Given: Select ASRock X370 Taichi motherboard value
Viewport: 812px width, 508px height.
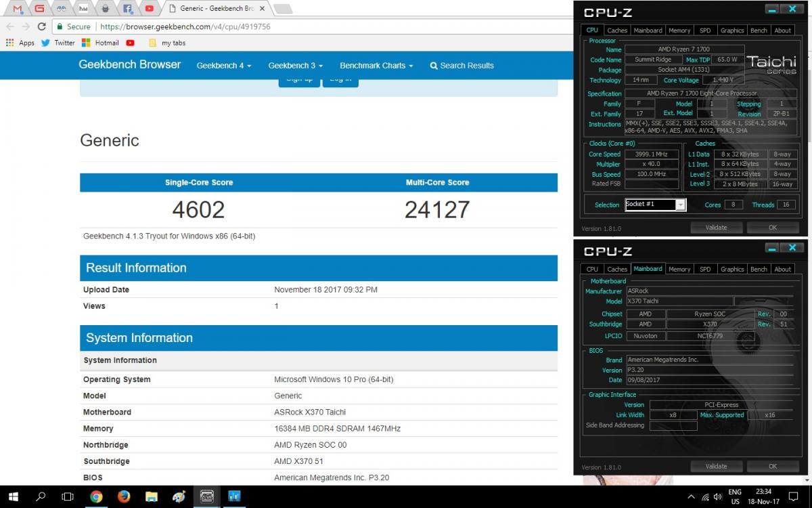Looking at the screenshot, I should 310,412.
